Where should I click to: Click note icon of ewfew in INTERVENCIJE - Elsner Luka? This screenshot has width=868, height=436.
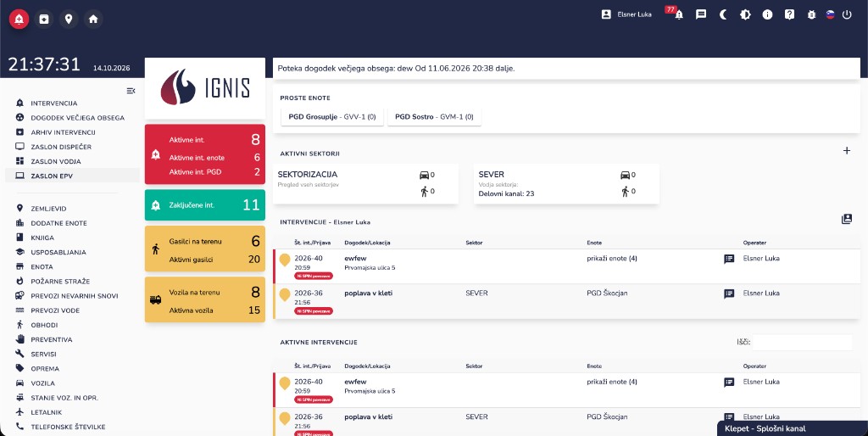point(729,259)
